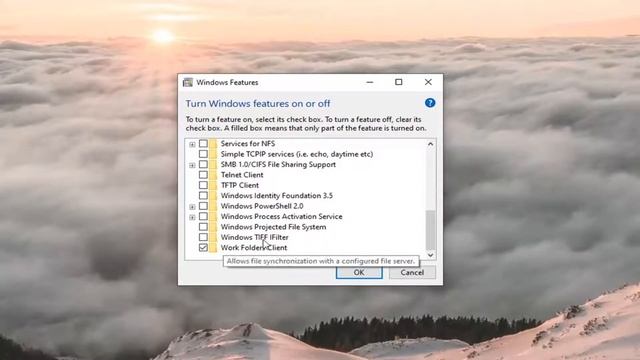Screen dimensions: 640x360
Task: Click folder icon beside Windows Process Activation Service
Action: tap(213, 216)
